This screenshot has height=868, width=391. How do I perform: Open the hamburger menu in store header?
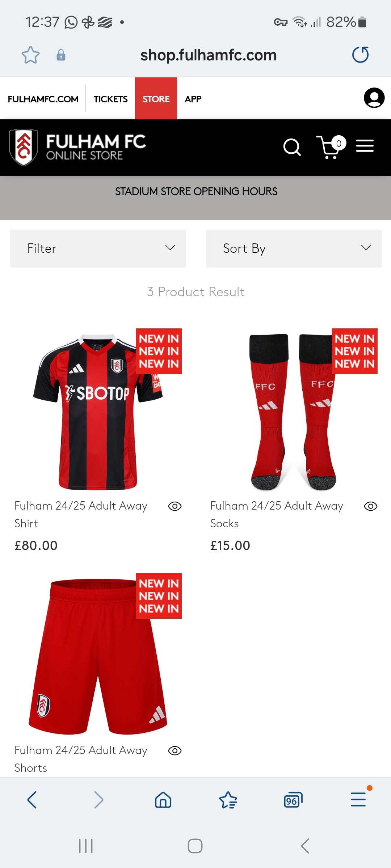[x=365, y=146]
